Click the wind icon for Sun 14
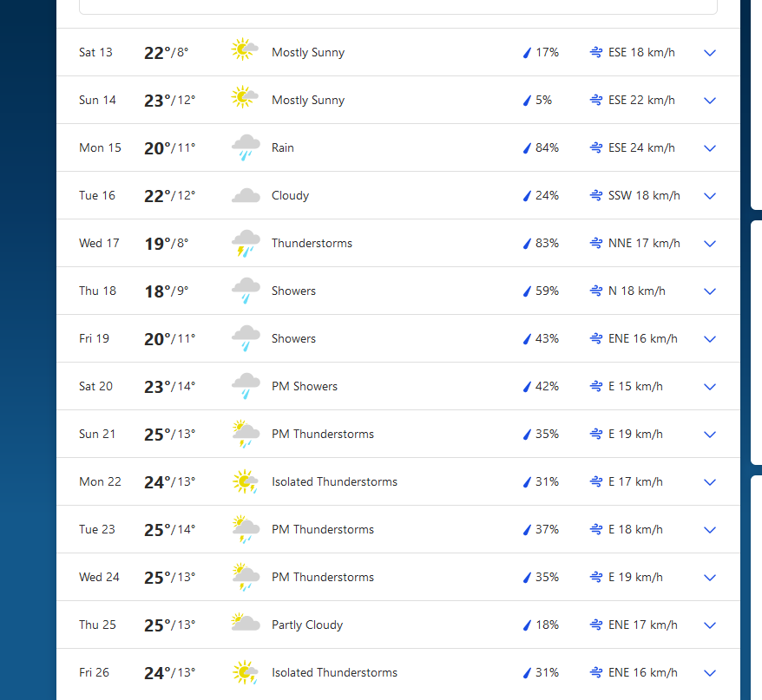 click(x=596, y=101)
